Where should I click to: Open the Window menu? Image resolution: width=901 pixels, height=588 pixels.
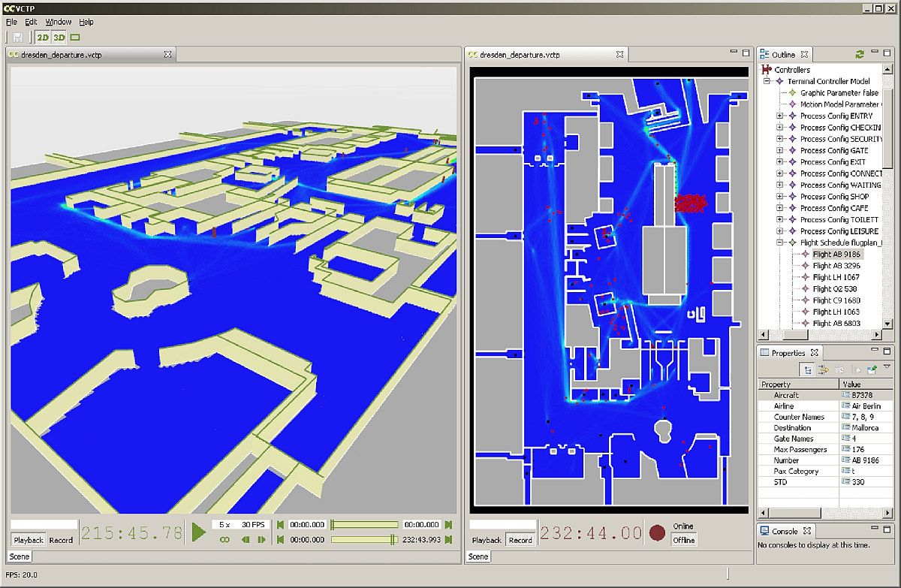point(58,22)
